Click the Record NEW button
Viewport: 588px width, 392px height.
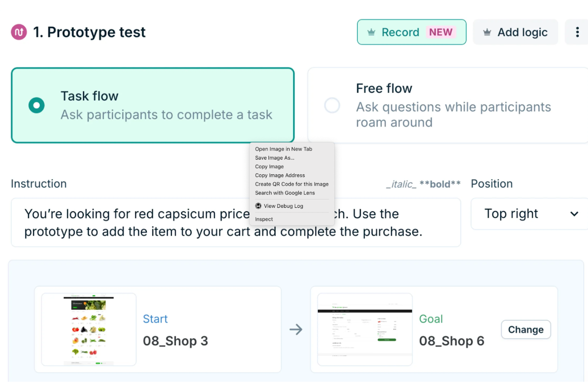coord(412,32)
